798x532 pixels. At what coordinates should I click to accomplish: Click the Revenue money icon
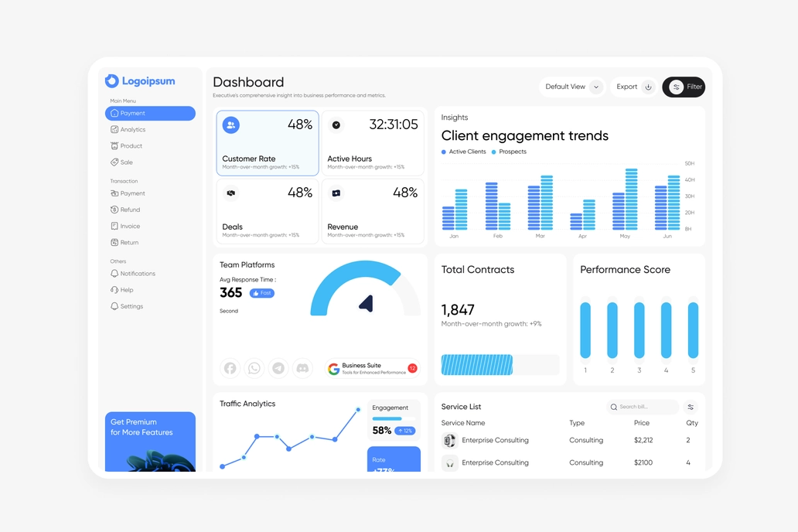click(336, 193)
